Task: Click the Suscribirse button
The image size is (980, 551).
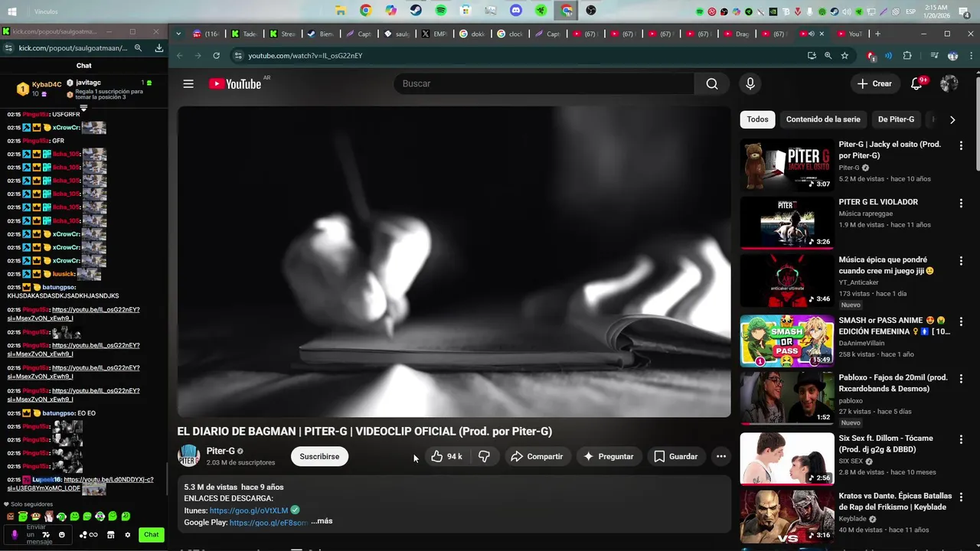Action: click(319, 456)
